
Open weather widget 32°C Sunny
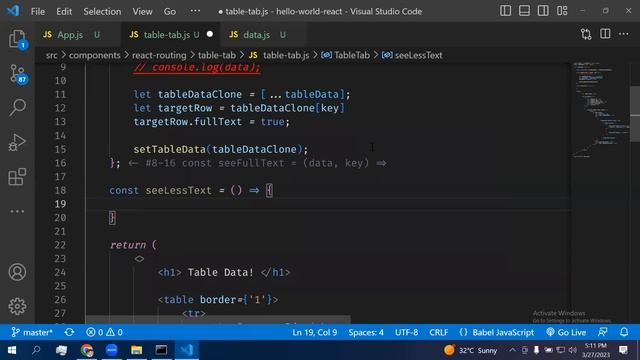click(x=471, y=350)
